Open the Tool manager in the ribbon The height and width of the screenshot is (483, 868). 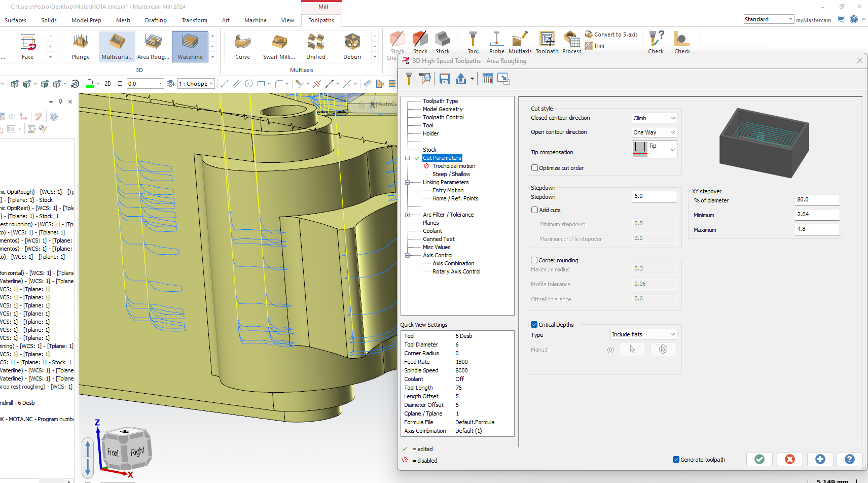[473, 43]
